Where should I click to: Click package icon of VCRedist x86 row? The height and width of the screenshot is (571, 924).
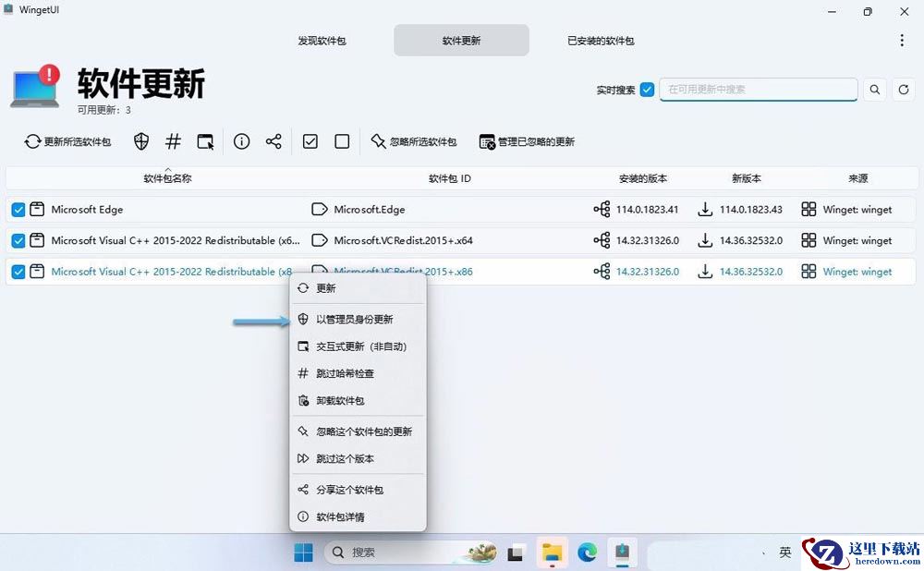[37, 272]
